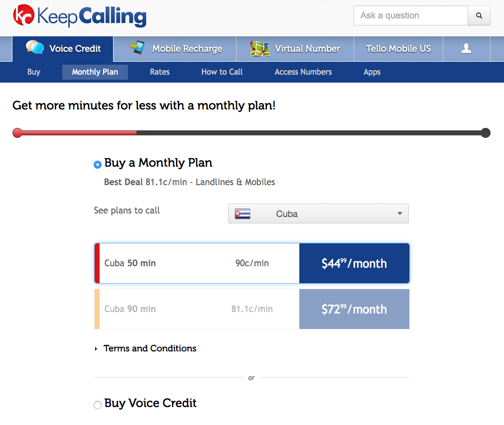
Task: Click the Ask a question search field
Action: [x=410, y=15]
